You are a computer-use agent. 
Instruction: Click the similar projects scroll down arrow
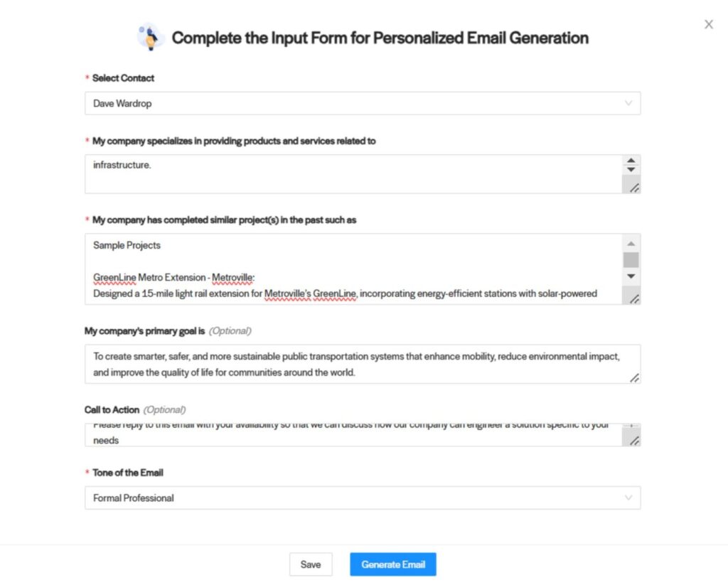click(x=631, y=276)
